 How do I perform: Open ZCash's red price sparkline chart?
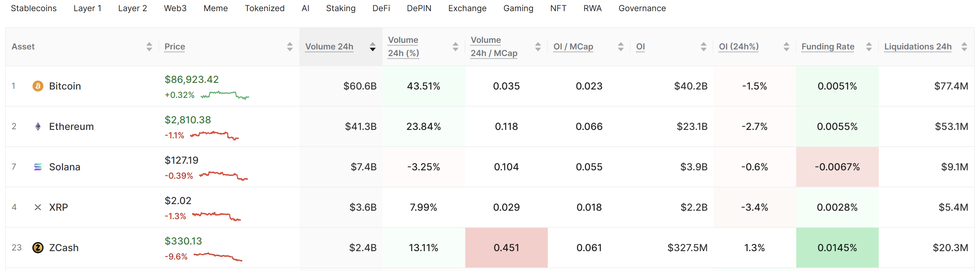218,256
